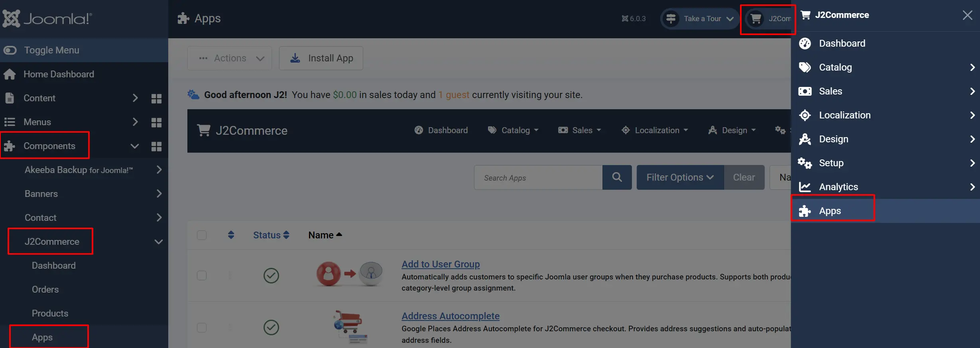Open Banners in the Components menu
Viewport: 980px width, 348px height.
(x=41, y=194)
